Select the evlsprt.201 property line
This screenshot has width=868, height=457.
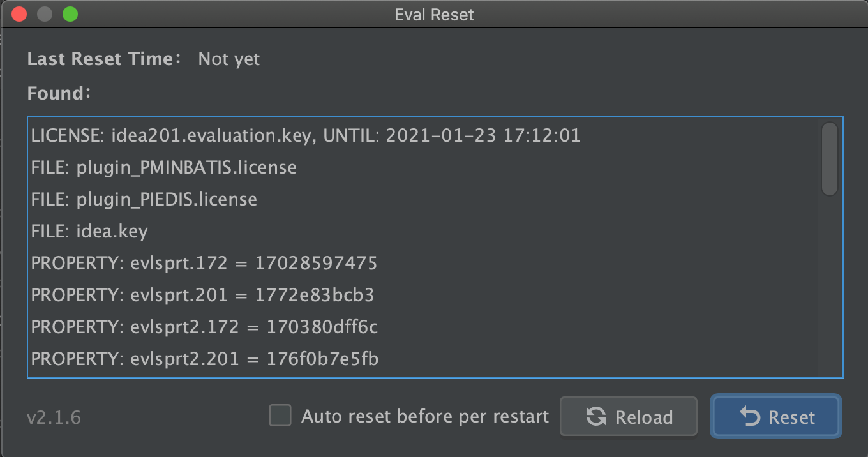click(202, 295)
